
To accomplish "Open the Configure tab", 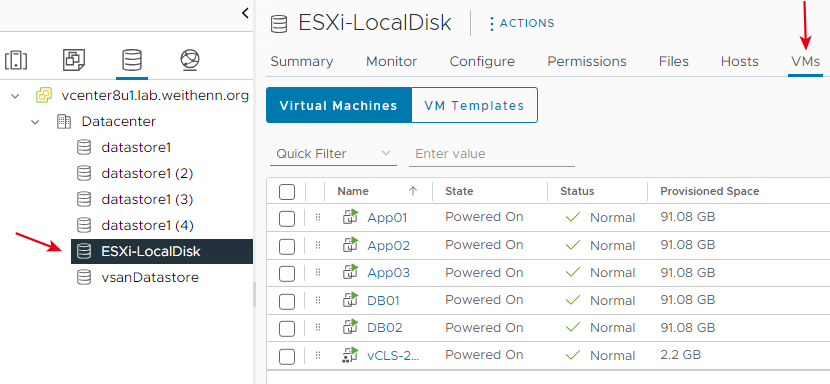I will pos(482,61).
